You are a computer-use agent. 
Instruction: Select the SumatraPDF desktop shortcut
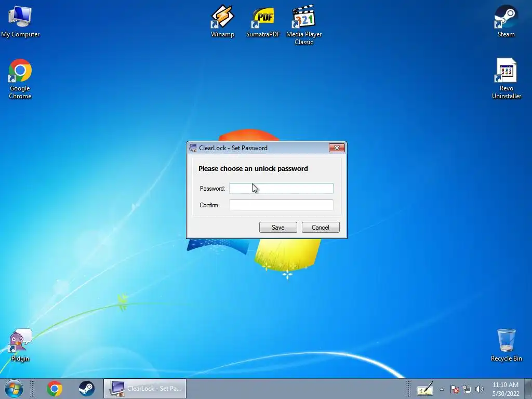263,21
